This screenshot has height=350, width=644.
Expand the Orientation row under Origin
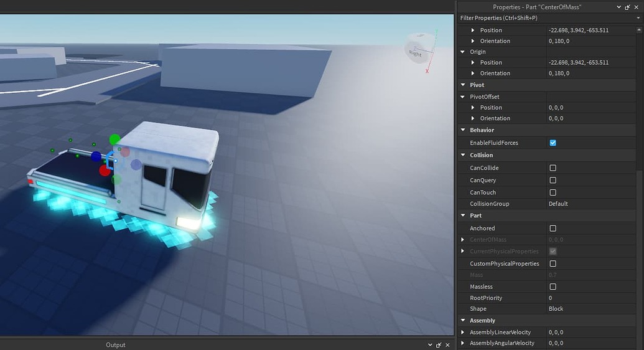point(473,73)
